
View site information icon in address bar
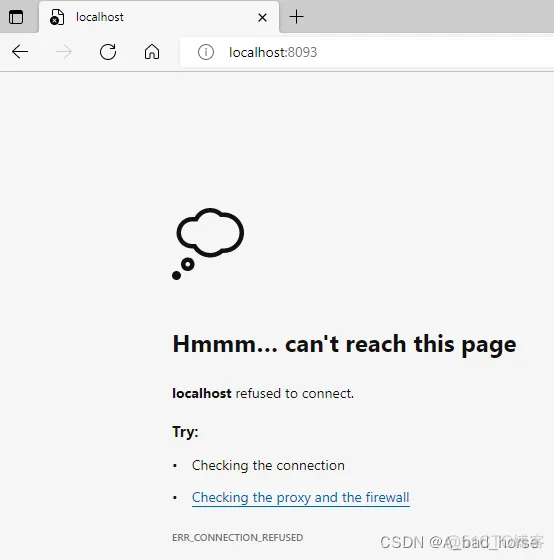tap(206, 52)
